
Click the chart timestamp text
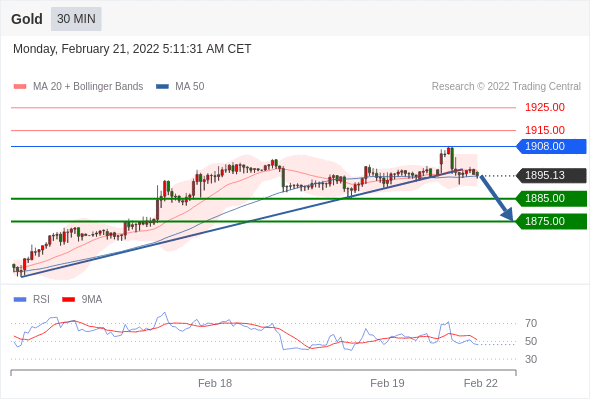(x=132, y=49)
